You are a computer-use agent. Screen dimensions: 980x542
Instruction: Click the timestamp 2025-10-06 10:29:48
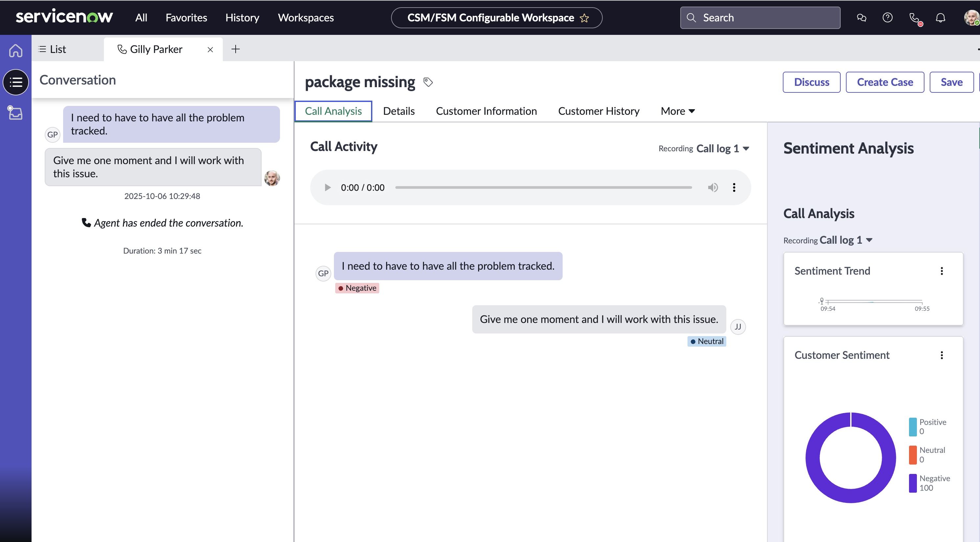coord(162,196)
